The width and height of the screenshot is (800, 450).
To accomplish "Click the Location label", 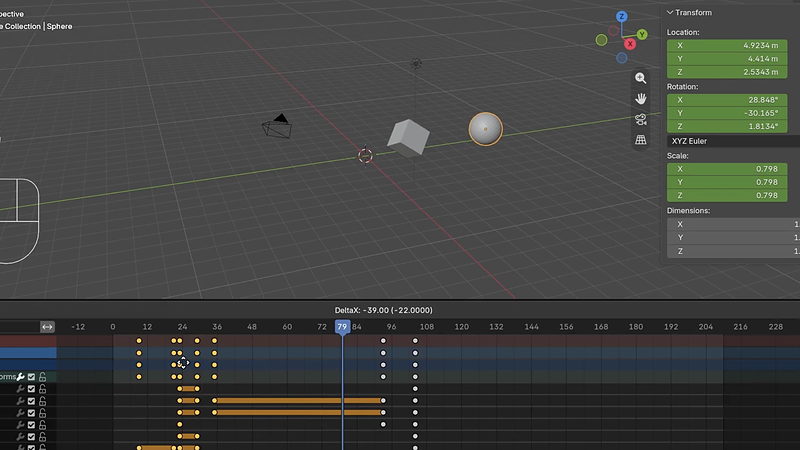I will [683, 32].
